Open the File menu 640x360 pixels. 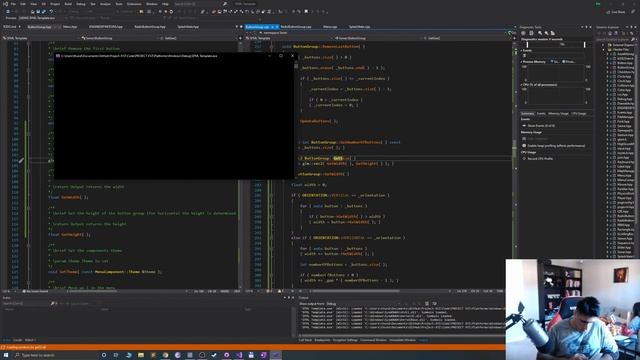[13, 4]
